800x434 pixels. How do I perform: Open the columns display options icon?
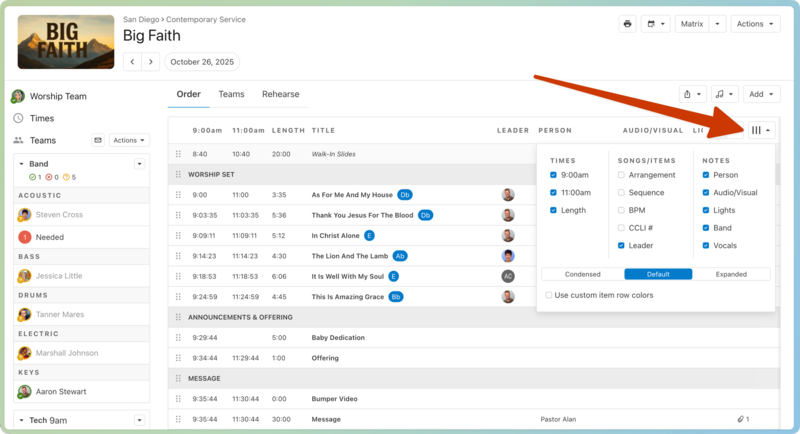[760, 130]
